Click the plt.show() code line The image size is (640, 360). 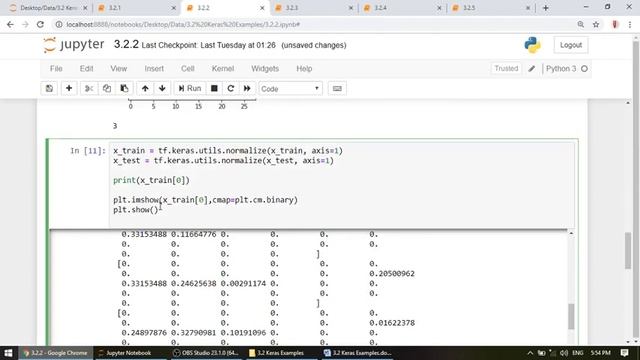click(136, 210)
